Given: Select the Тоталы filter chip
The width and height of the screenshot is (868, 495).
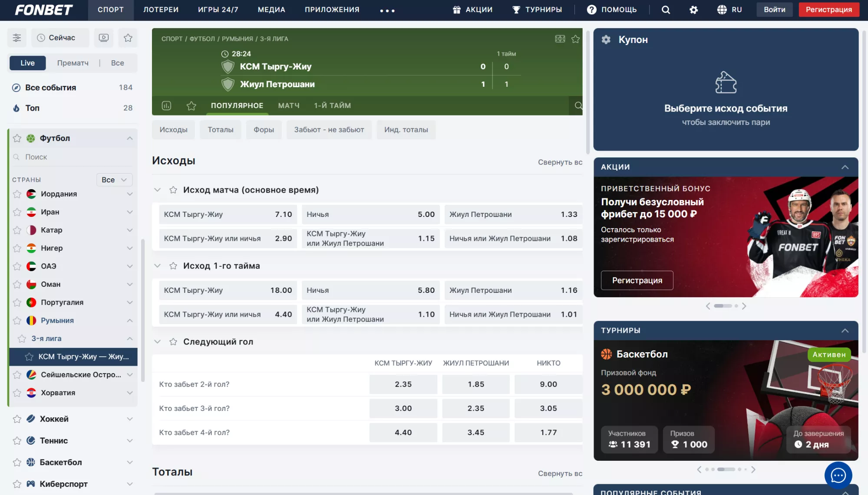Looking at the screenshot, I should pyautogui.click(x=220, y=130).
